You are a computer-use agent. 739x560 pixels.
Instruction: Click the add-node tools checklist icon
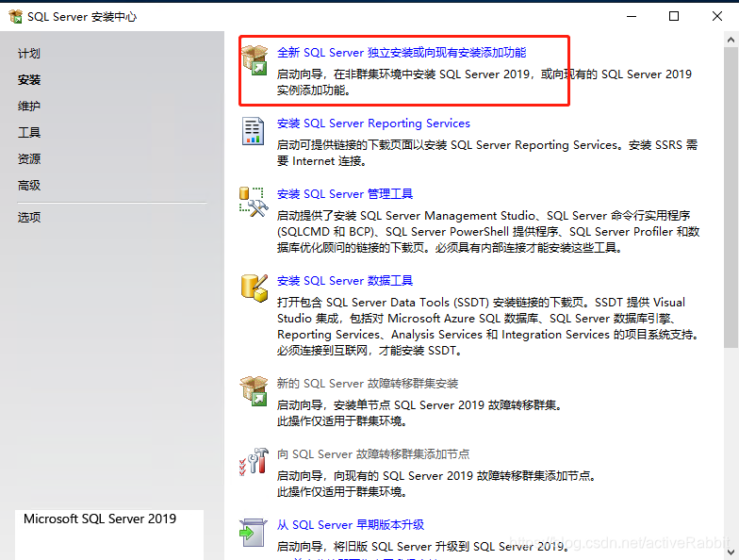pos(254,462)
